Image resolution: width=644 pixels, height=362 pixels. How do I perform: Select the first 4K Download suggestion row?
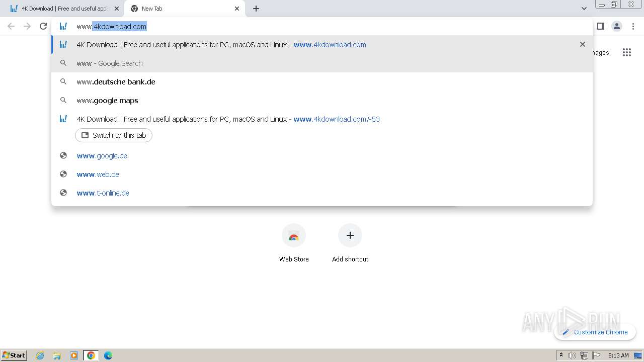point(322,44)
